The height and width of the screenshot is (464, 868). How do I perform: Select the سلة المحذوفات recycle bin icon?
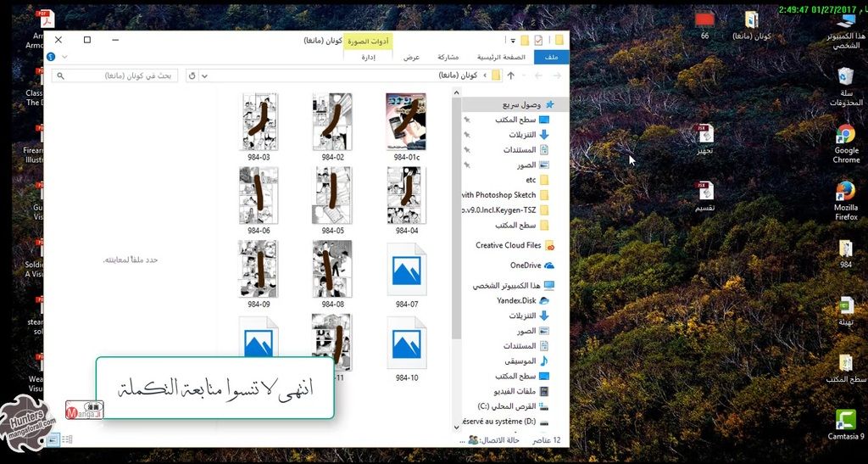[x=845, y=87]
